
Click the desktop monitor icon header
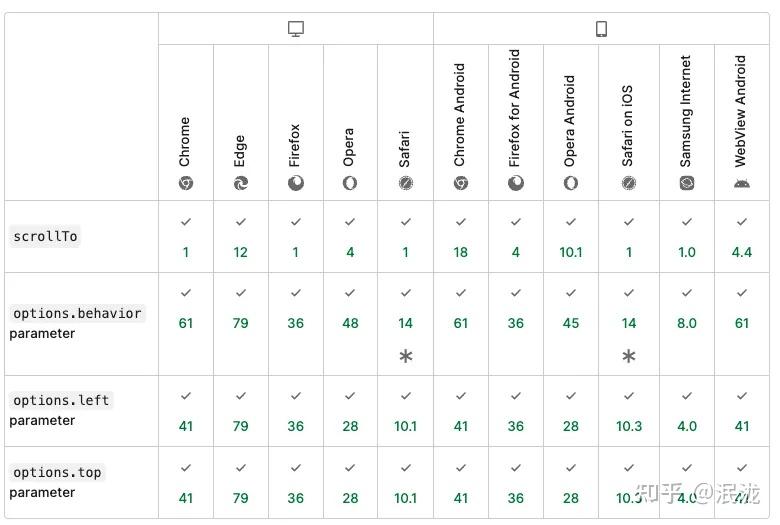coord(295,29)
